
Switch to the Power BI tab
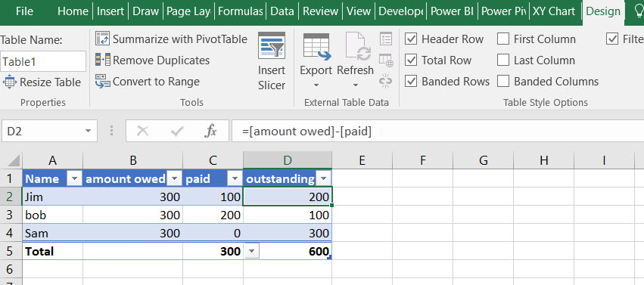point(453,11)
